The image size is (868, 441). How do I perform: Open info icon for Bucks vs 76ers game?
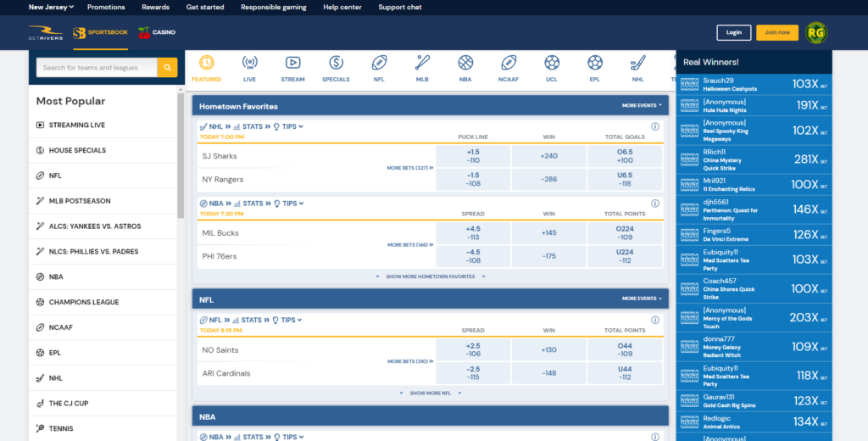tap(655, 204)
